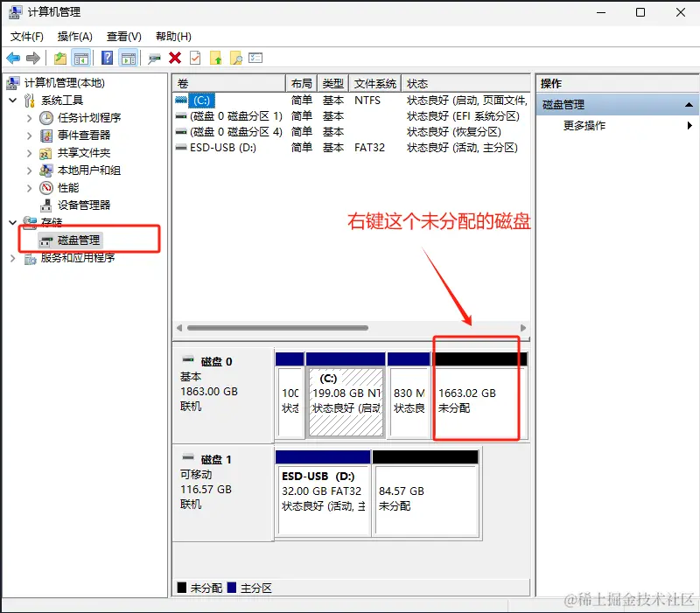The height and width of the screenshot is (613, 700).
Task: Expand the 服务和应用程序 tree node
Action: [x=12, y=257]
